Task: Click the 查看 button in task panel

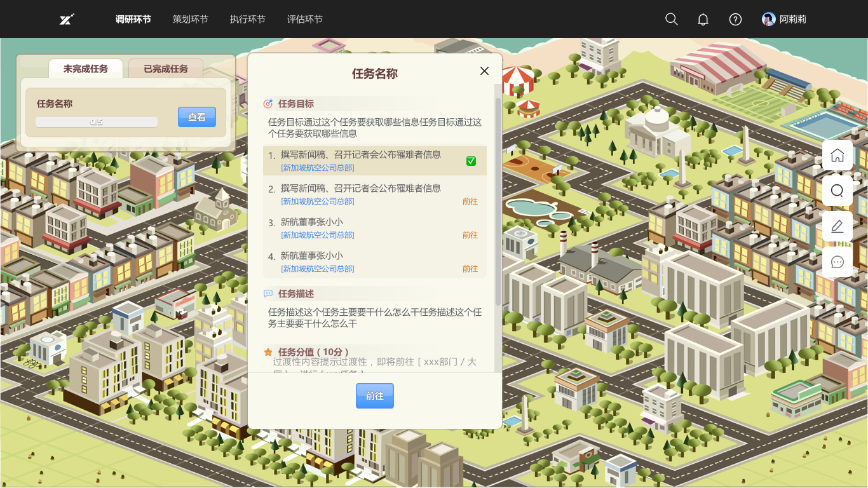Action: click(197, 117)
